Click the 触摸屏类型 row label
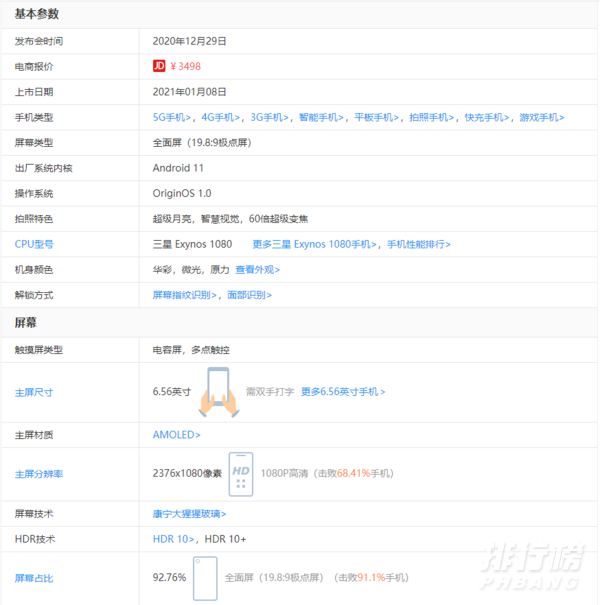 point(39,350)
